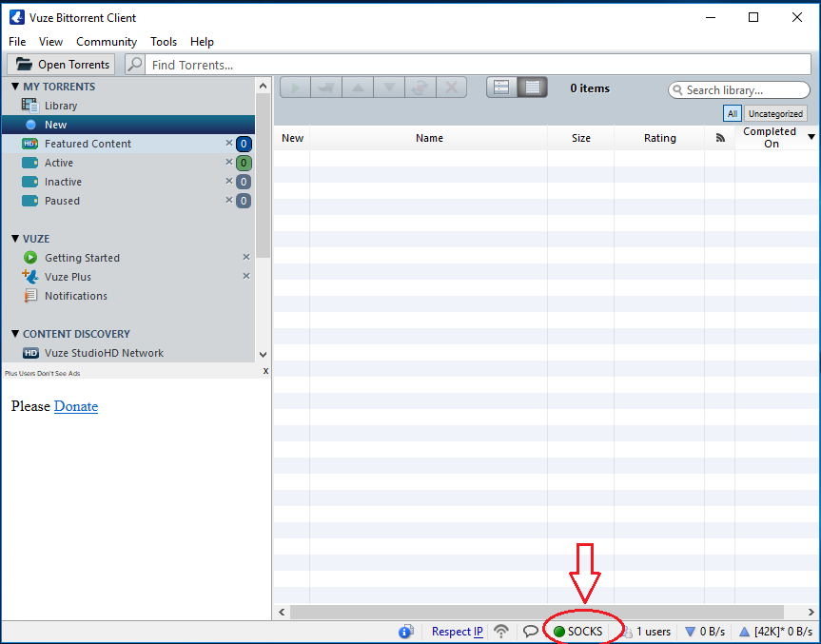Open the Help menu
This screenshot has width=821, height=644.
[202, 41]
